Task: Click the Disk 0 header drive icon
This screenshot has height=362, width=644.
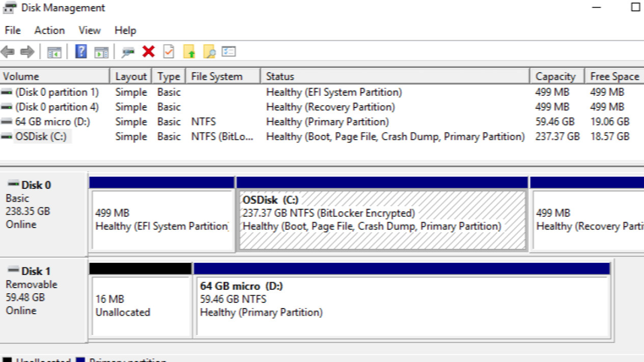Action: coord(14,184)
